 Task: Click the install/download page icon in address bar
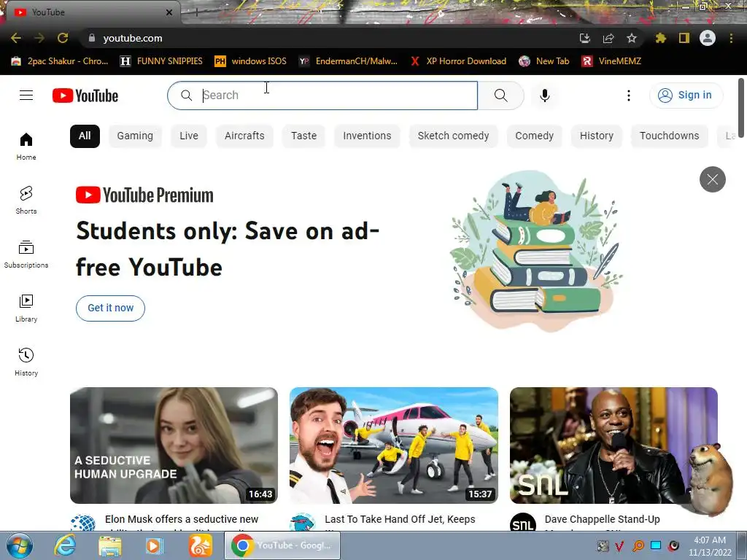584,38
